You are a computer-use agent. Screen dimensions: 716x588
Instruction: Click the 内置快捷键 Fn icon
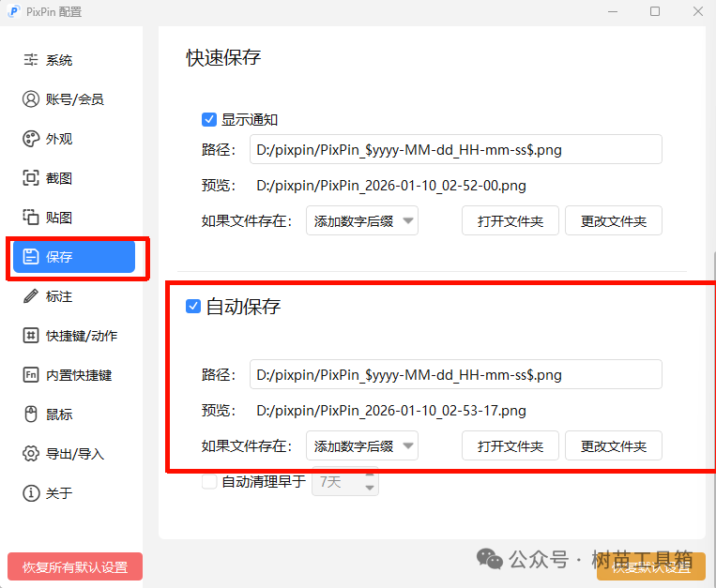tap(31, 375)
